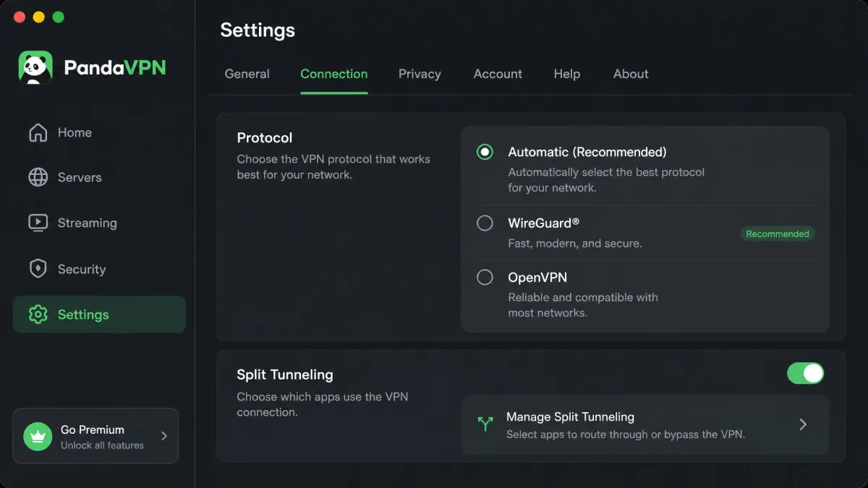
Task: Click the green maximize window button
Action: point(59,17)
